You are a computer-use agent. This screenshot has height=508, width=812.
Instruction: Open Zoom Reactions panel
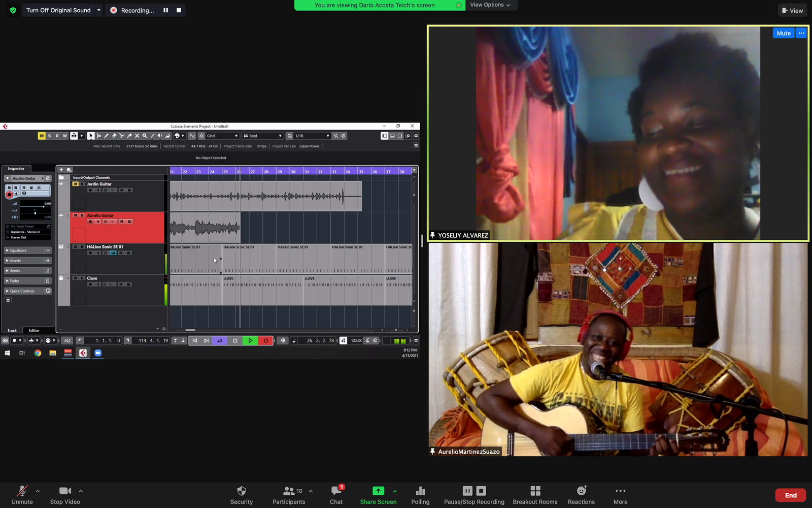pyautogui.click(x=581, y=495)
